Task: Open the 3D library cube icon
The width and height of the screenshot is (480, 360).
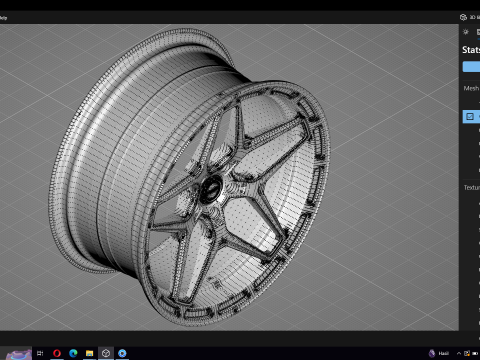Action: (x=463, y=17)
